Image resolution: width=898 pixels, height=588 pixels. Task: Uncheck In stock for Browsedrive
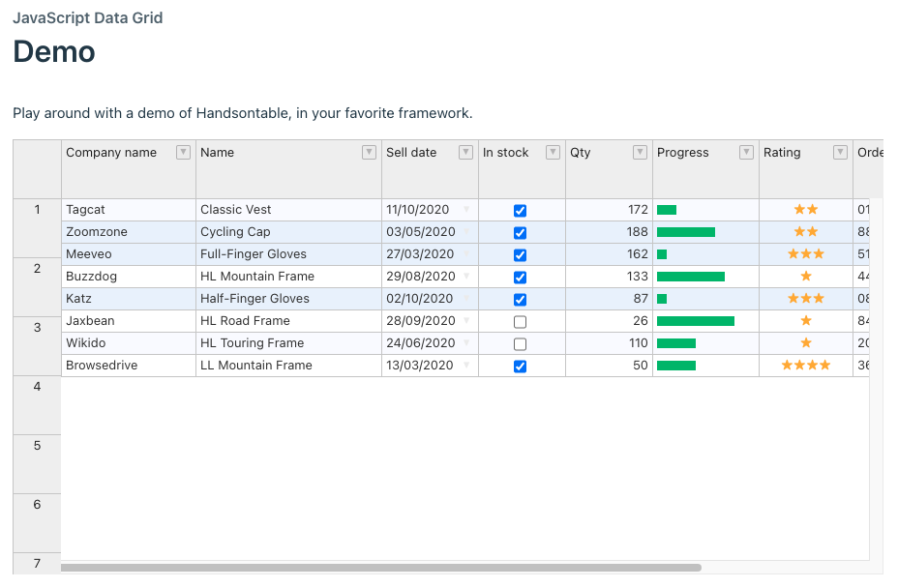pos(520,367)
